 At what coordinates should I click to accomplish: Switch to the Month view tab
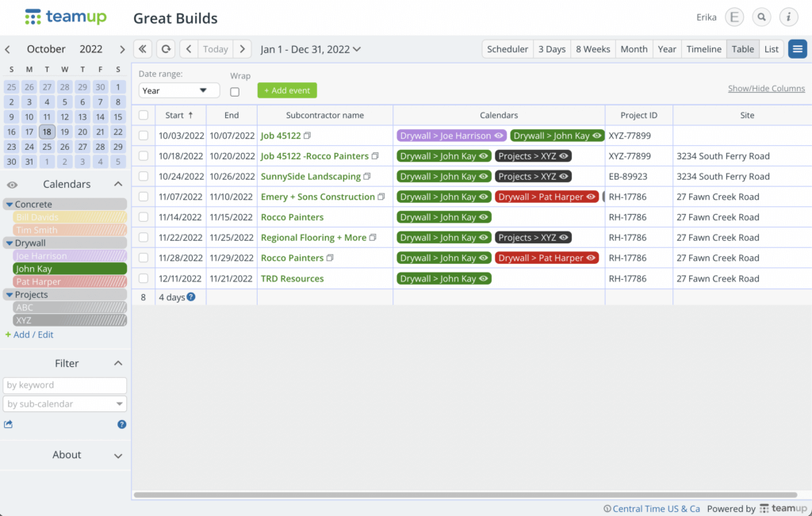[634, 48]
